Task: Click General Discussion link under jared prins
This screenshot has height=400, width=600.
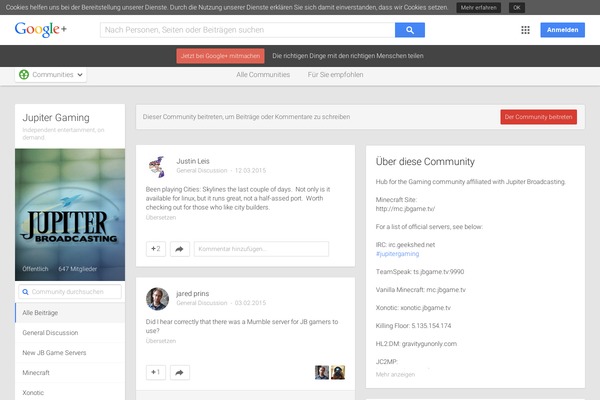Action: coord(202,303)
